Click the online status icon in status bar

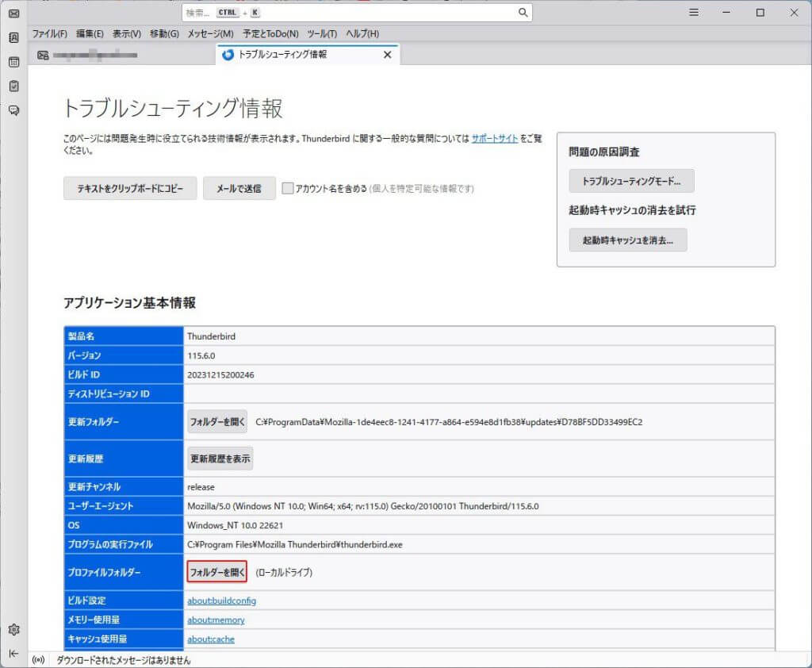click(38, 660)
